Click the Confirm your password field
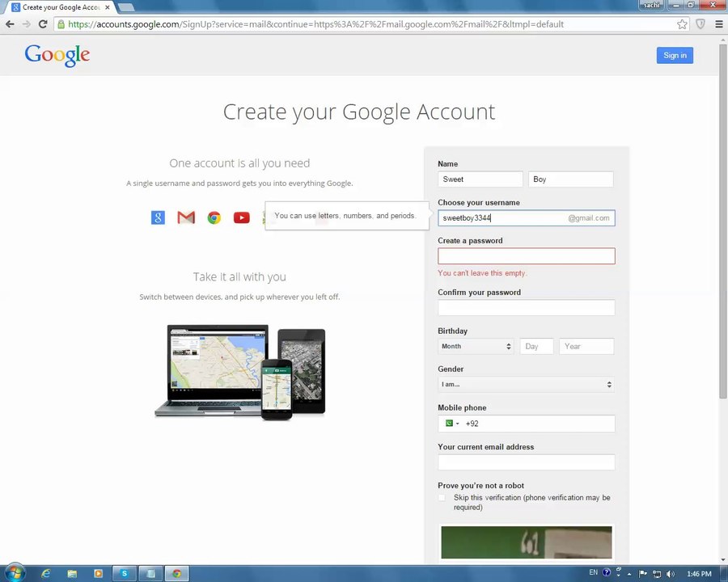Image resolution: width=728 pixels, height=582 pixels. [526, 308]
